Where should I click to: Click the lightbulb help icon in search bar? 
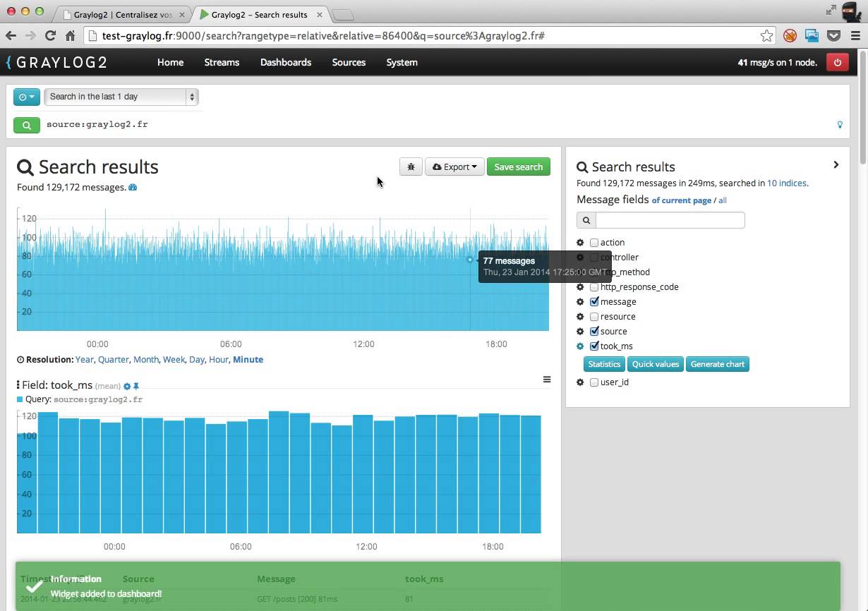click(x=840, y=125)
